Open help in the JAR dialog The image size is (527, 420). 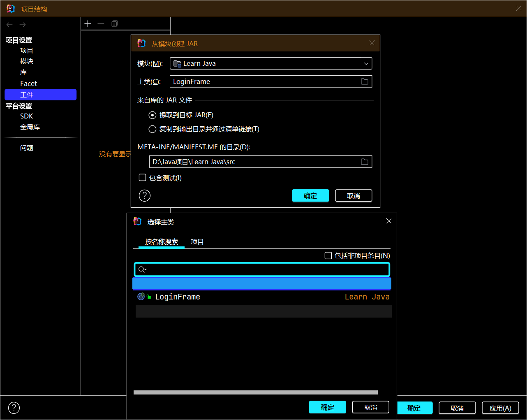[145, 195]
